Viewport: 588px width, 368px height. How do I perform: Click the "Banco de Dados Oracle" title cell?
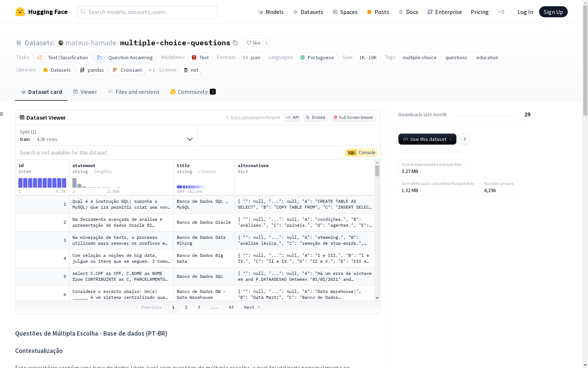(204, 222)
